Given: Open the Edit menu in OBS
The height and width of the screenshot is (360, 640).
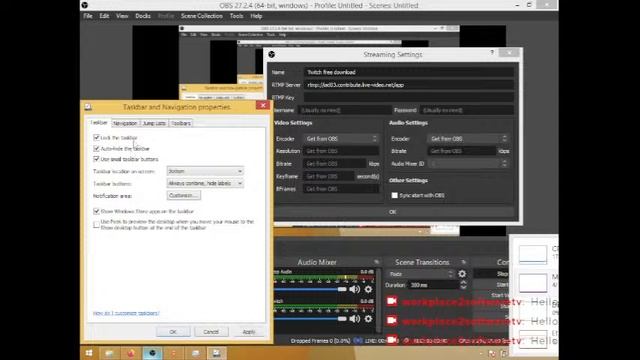Looking at the screenshot, I should coord(104,16).
